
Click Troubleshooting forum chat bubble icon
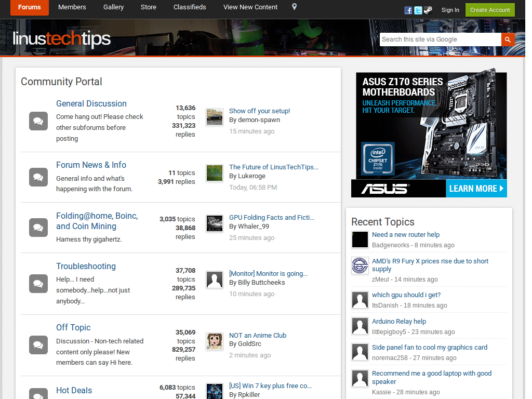[x=38, y=284]
